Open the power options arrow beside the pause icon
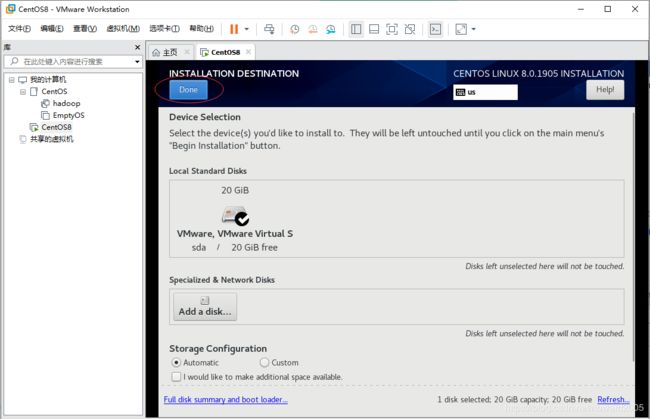 [247, 29]
